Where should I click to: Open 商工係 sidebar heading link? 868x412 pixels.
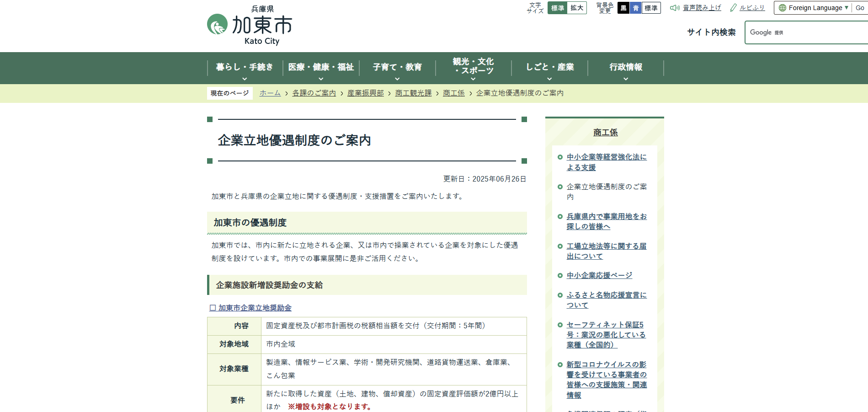point(606,133)
